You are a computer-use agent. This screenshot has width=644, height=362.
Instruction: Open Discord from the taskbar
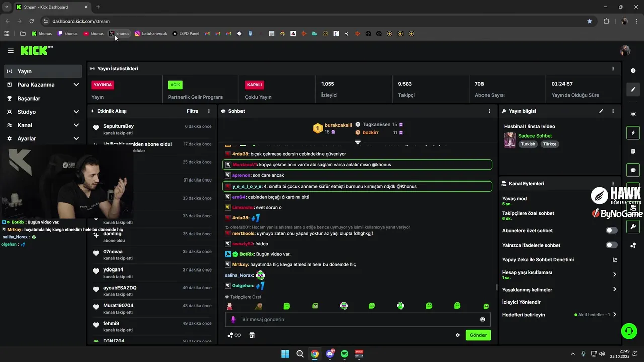pos(330,354)
